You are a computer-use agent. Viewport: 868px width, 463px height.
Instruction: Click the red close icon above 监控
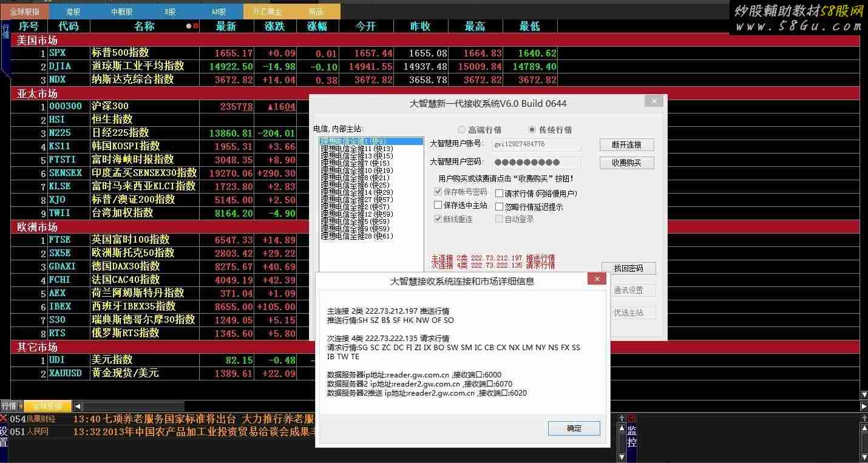pos(631,418)
